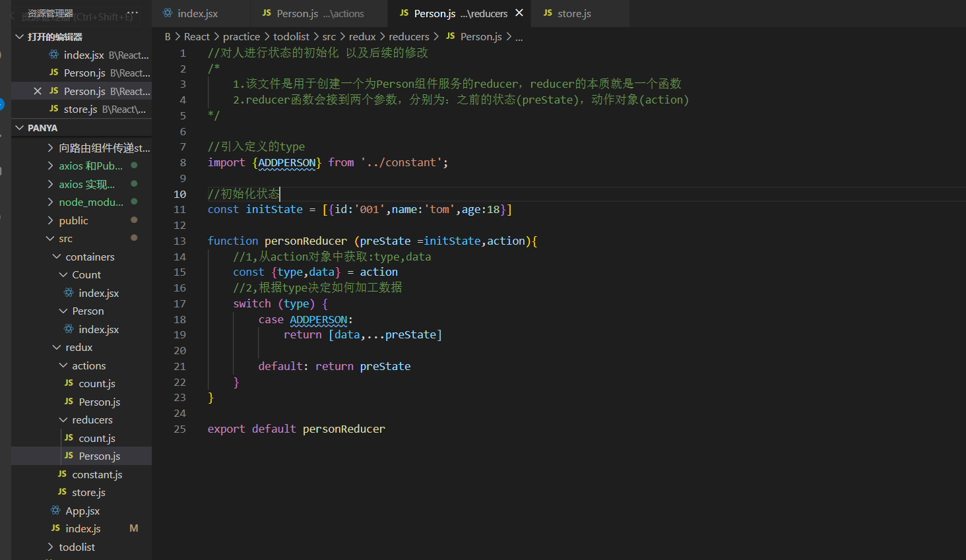Click the switch keyword on line 17

[x=252, y=304]
